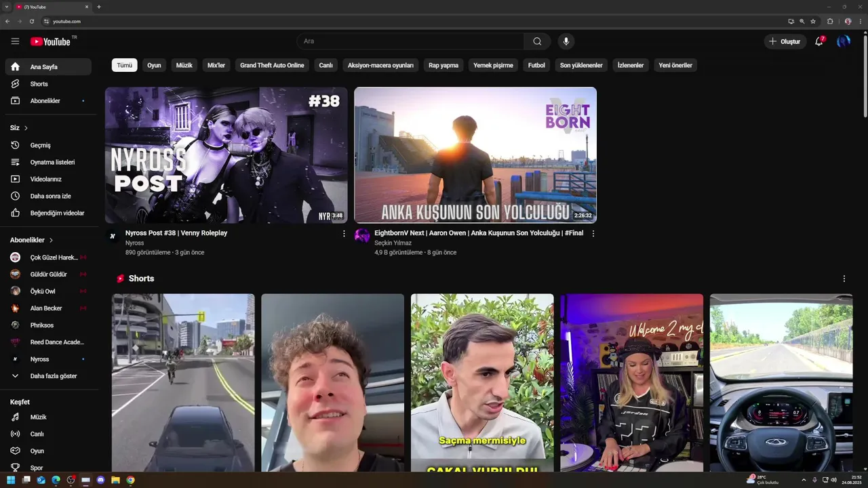
Task: Open Alan Becker subscription channel
Action: [x=48, y=308]
